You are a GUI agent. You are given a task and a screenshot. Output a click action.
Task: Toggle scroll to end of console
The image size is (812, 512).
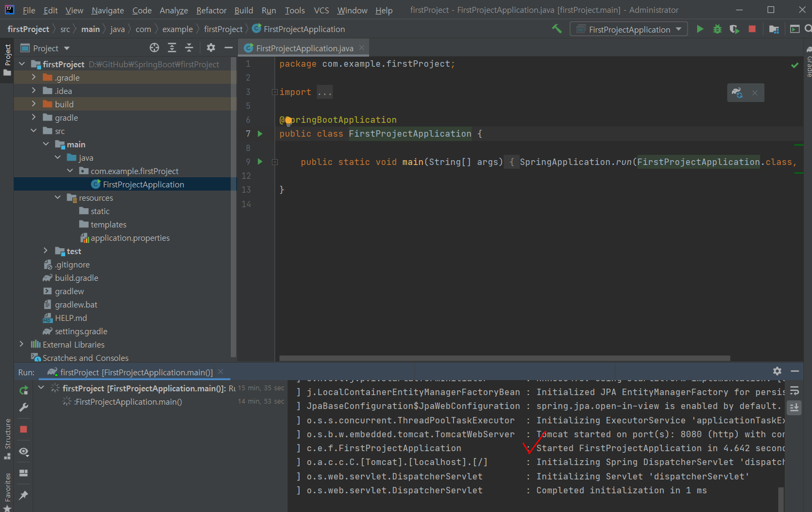point(794,407)
